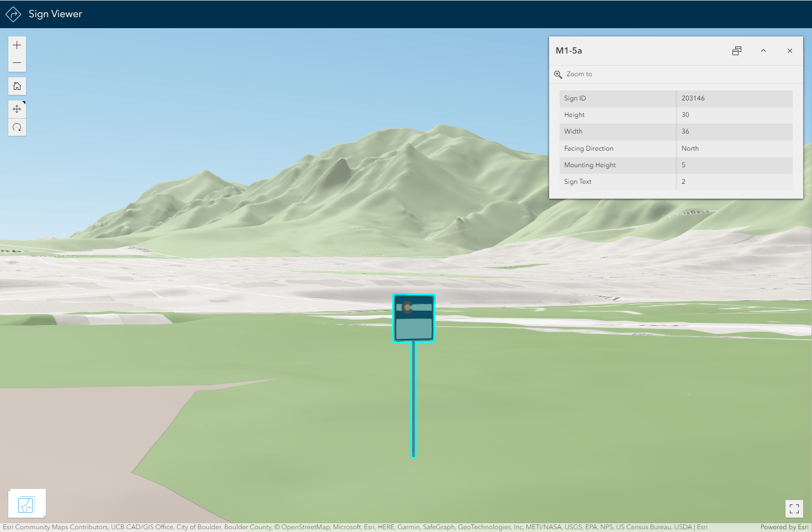Select the rotate navigation tool
This screenshot has height=532, width=812.
17,127
